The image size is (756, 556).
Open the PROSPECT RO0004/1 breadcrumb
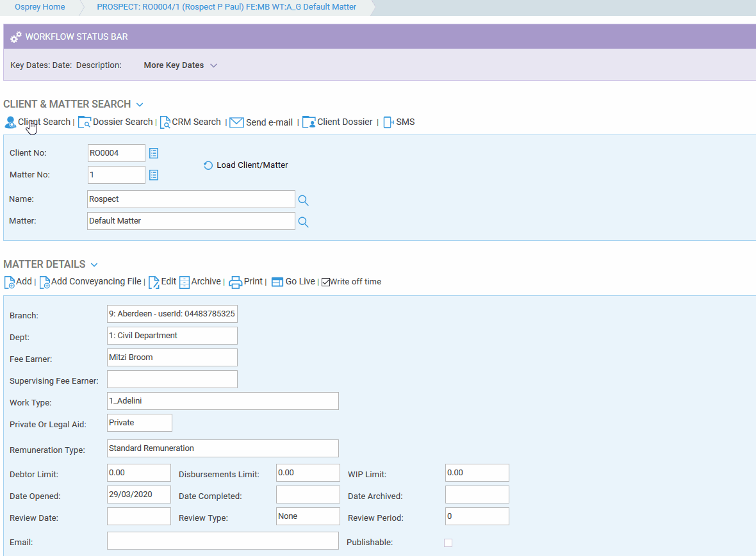[227, 7]
